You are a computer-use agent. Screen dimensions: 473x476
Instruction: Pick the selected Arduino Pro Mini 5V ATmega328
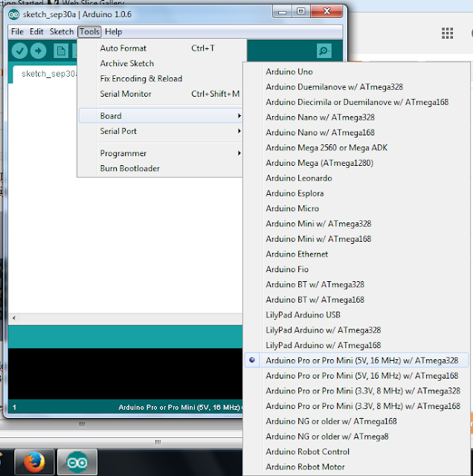click(361, 360)
